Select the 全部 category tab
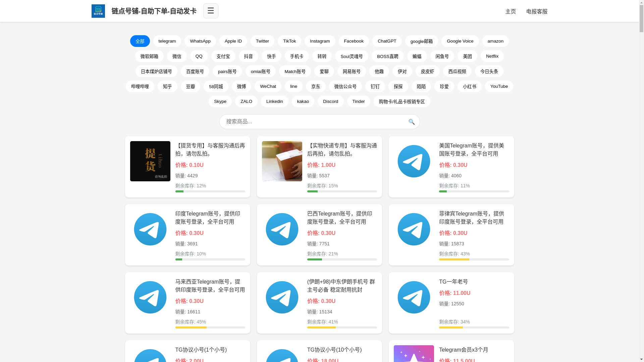The width and height of the screenshot is (644, 362). click(140, 41)
